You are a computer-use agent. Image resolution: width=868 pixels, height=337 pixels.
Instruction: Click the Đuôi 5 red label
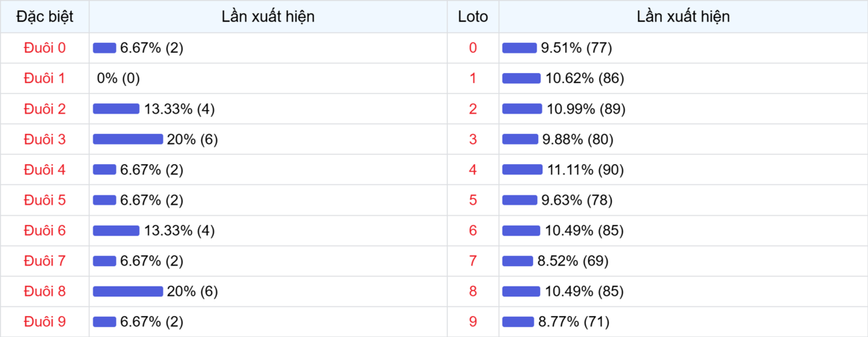[45, 200]
